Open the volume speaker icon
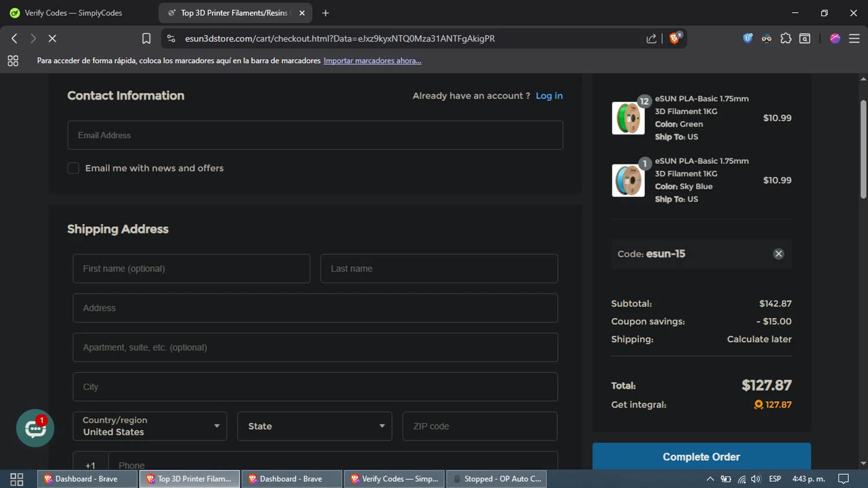Image resolution: width=868 pixels, height=488 pixels. (756, 479)
